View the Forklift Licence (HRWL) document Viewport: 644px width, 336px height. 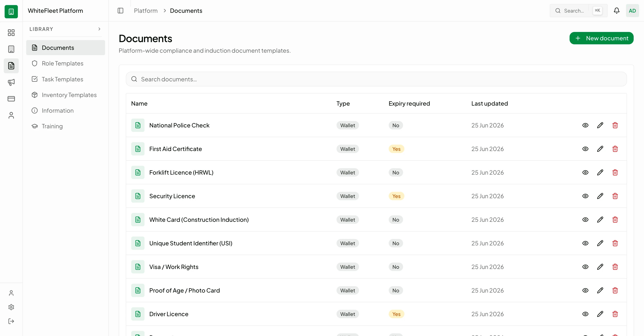click(x=585, y=172)
